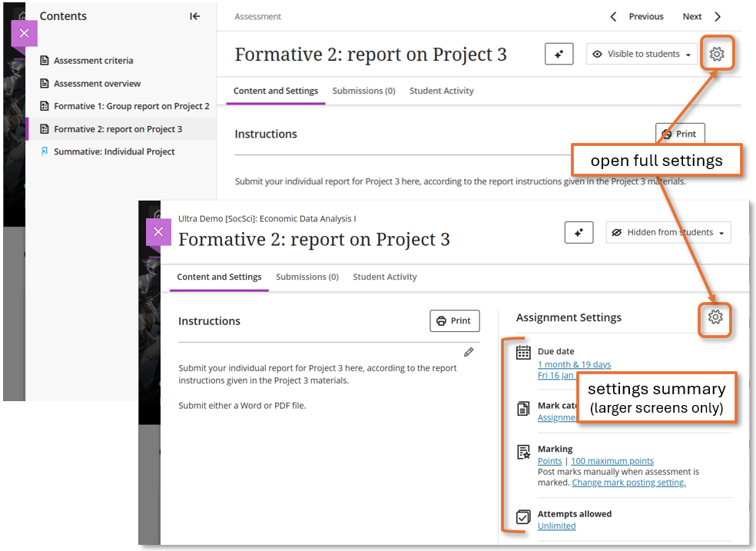
Task: Collapse the Contents panel with arrow icon
Action: click(x=195, y=16)
